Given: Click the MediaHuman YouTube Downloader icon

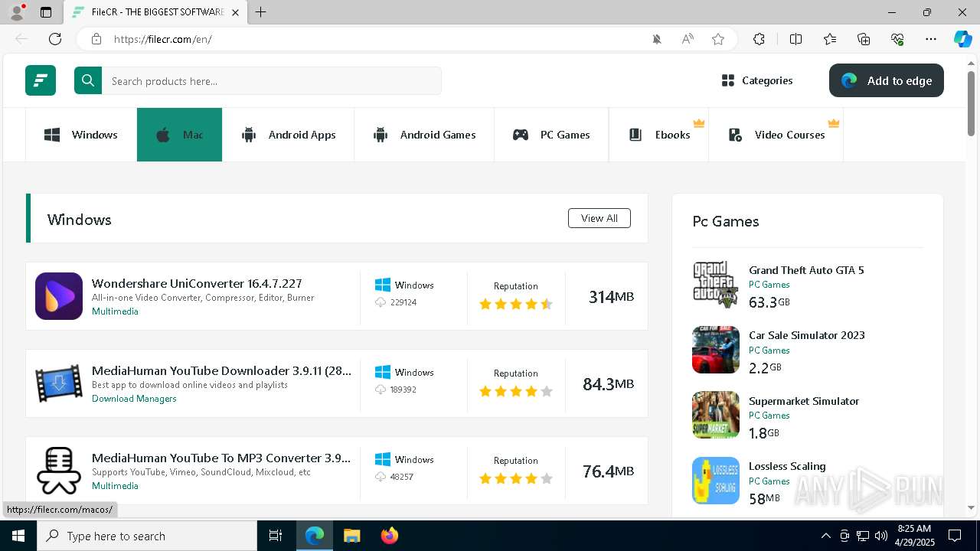Looking at the screenshot, I should pyautogui.click(x=59, y=383).
